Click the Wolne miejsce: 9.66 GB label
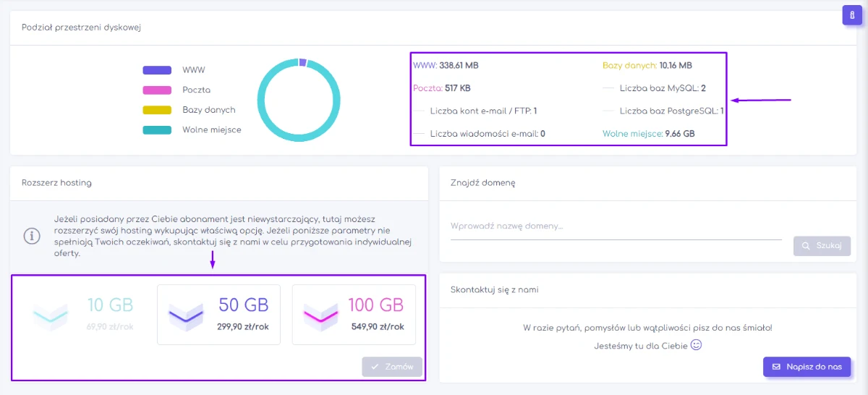 pyautogui.click(x=648, y=134)
